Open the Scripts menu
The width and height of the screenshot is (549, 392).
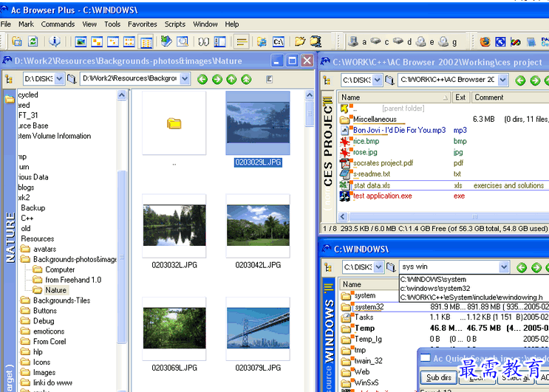click(174, 24)
